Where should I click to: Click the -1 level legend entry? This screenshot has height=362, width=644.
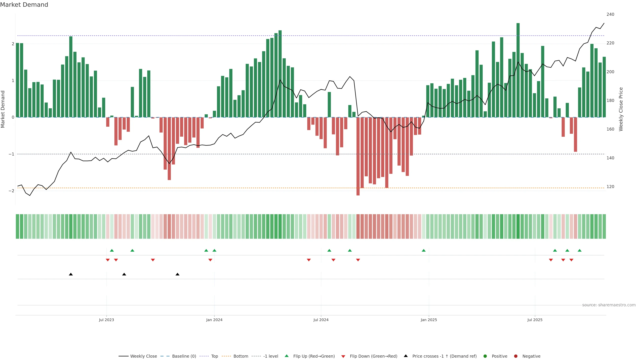click(x=271, y=356)
